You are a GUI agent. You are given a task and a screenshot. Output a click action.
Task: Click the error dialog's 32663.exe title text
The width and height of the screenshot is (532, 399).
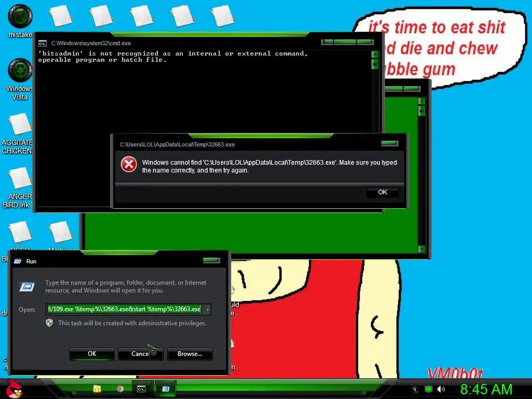pyautogui.click(x=177, y=144)
